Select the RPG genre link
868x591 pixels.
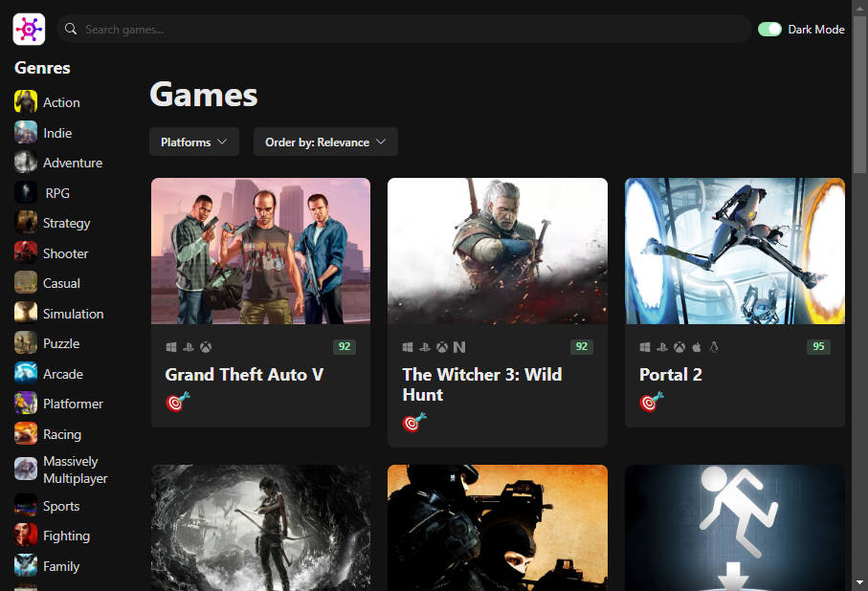57,193
